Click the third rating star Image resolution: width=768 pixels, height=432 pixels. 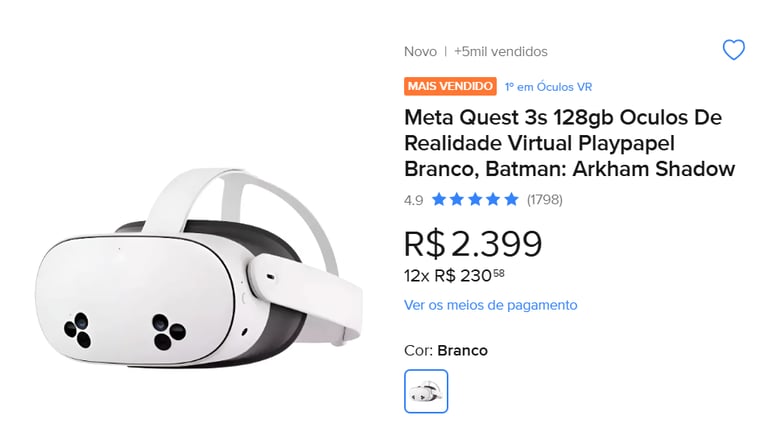click(475, 199)
